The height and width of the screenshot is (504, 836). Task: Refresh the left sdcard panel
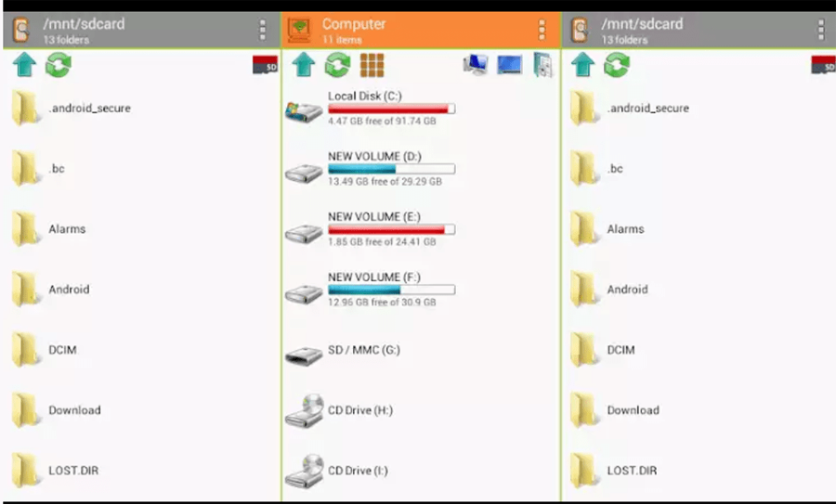[59, 65]
